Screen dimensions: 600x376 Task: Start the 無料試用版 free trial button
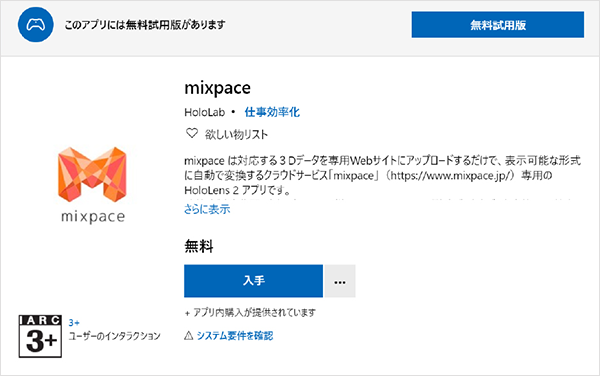pos(498,25)
